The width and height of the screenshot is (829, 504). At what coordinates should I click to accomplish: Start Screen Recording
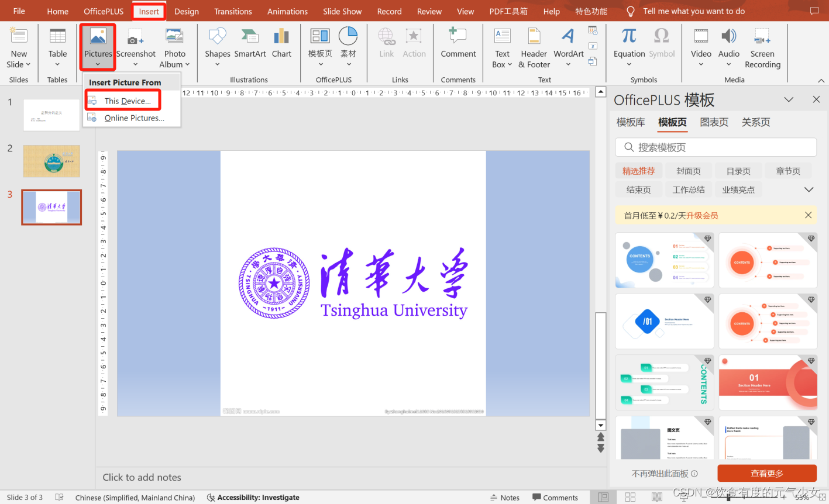click(762, 48)
